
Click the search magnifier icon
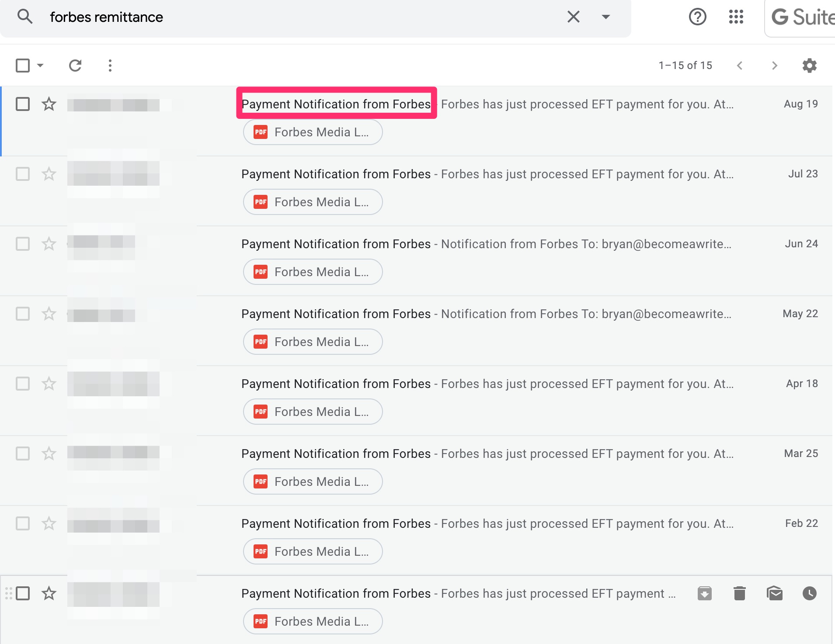coord(25,17)
